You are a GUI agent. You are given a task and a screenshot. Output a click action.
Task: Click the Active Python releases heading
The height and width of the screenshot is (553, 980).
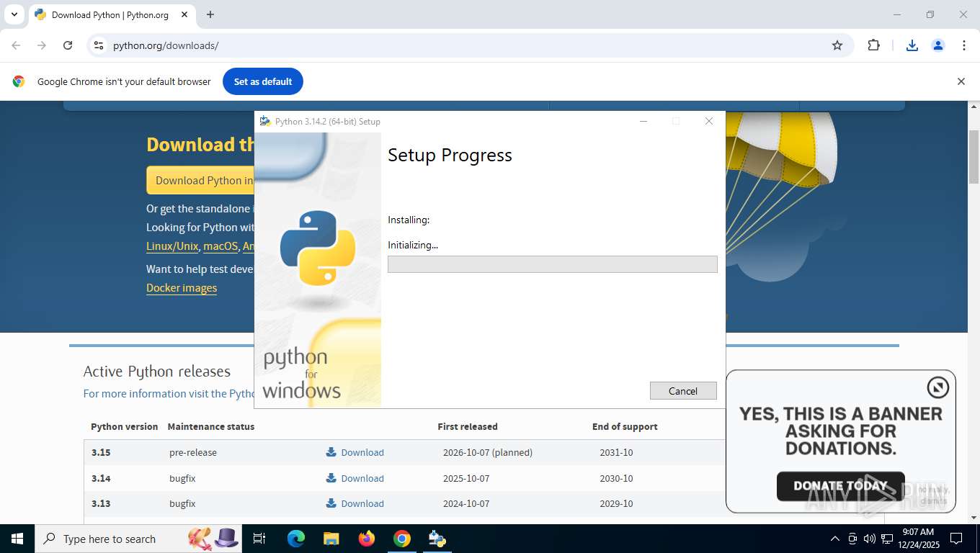click(x=157, y=372)
